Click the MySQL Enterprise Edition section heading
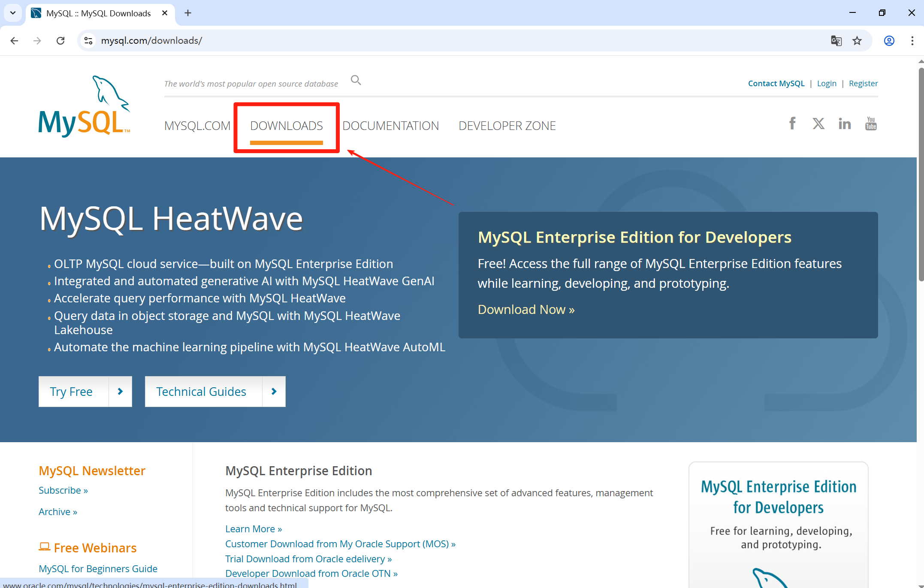The width and height of the screenshot is (924, 588). click(299, 470)
